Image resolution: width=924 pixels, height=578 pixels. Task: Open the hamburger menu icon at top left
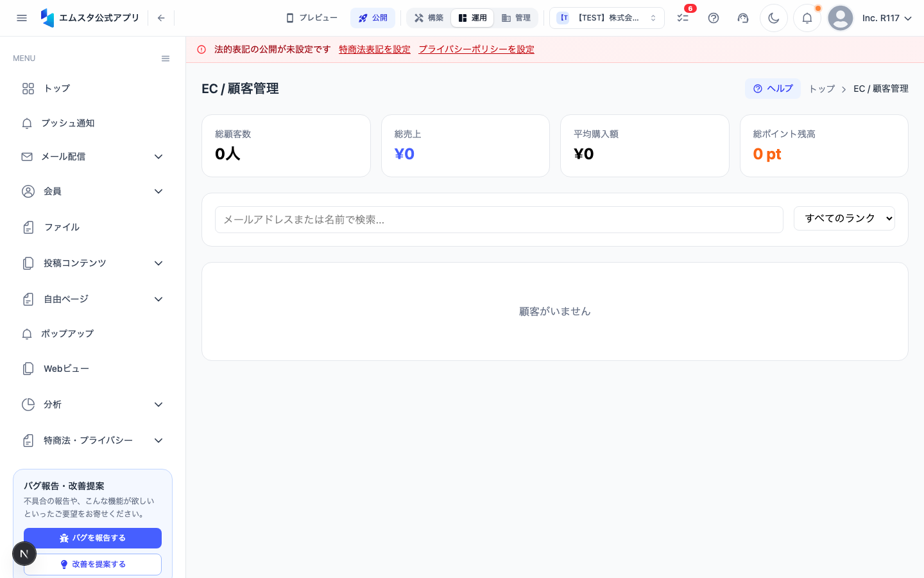click(x=22, y=18)
